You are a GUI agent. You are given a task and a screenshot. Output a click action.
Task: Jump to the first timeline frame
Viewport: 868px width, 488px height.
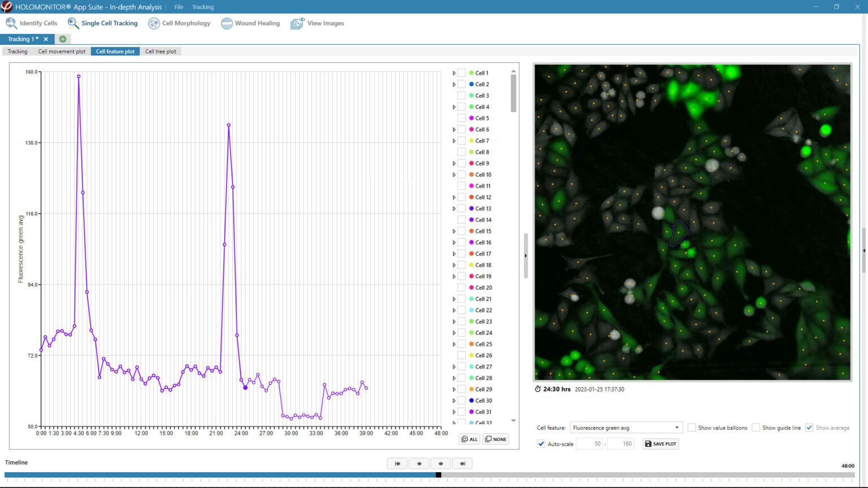[x=397, y=463]
